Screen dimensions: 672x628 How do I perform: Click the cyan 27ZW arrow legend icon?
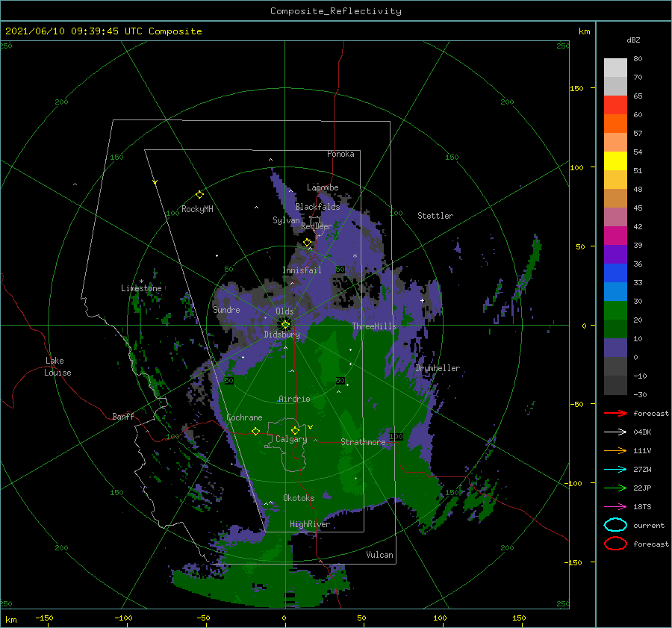coord(615,469)
